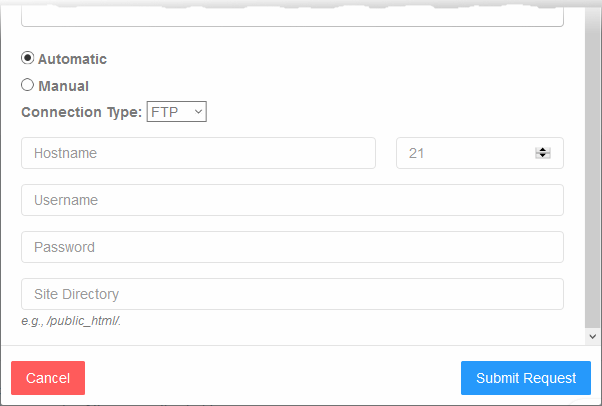Click the bold Automatic label text

click(72, 59)
